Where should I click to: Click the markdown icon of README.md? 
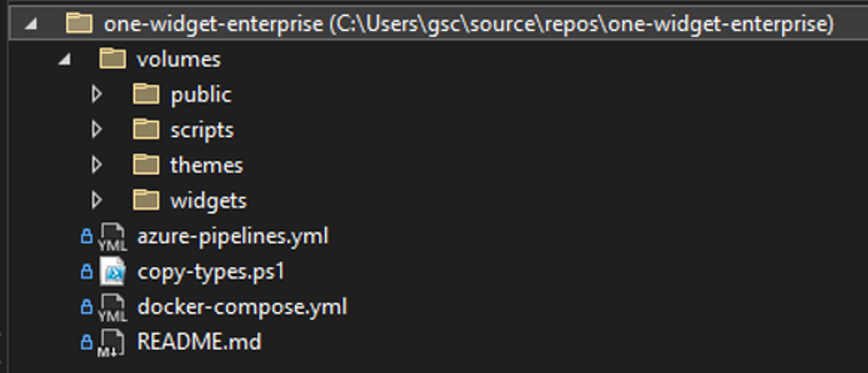(x=111, y=342)
